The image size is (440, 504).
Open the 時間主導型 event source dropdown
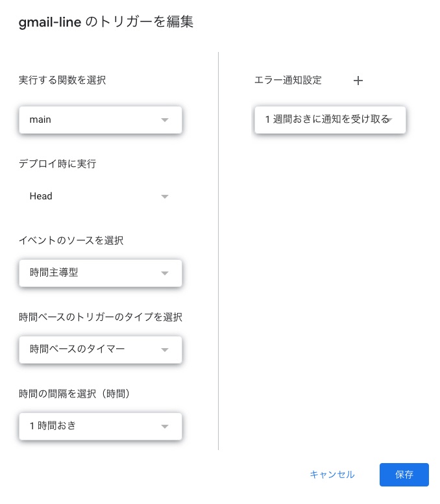coord(91,273)
